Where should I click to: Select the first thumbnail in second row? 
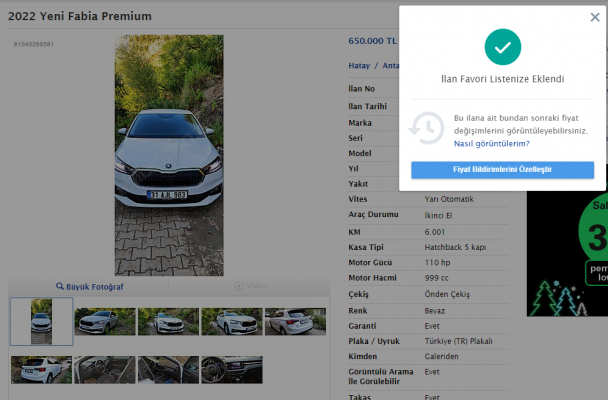point(41,370)
